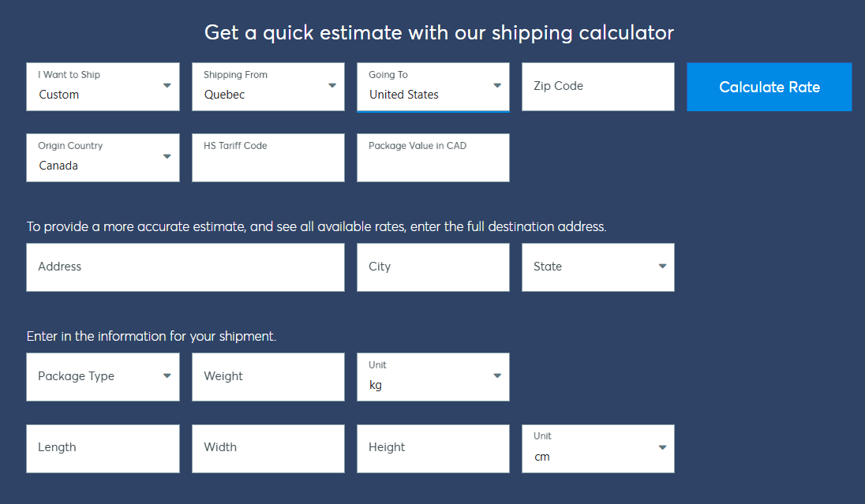The image size is (865, 504).
Task: Click the Weight input field
Action: tap(268, 377)
